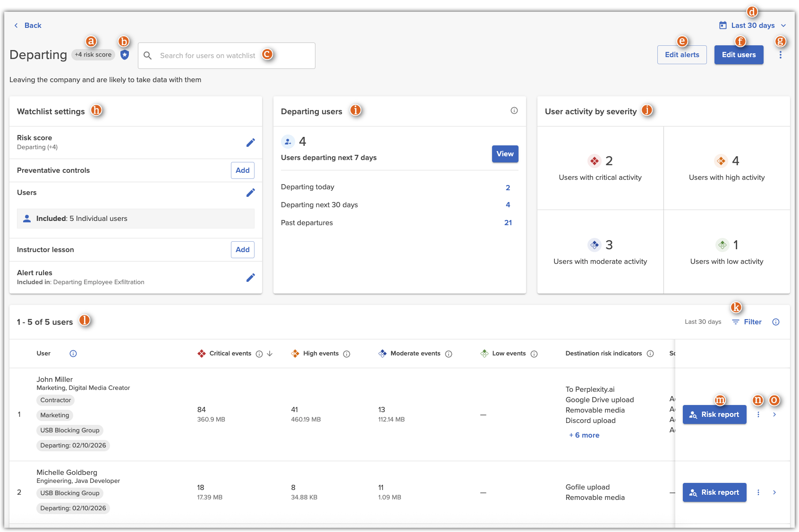Open John Miller's row actions menu
799x532 pixels.
tap(758, 414)
